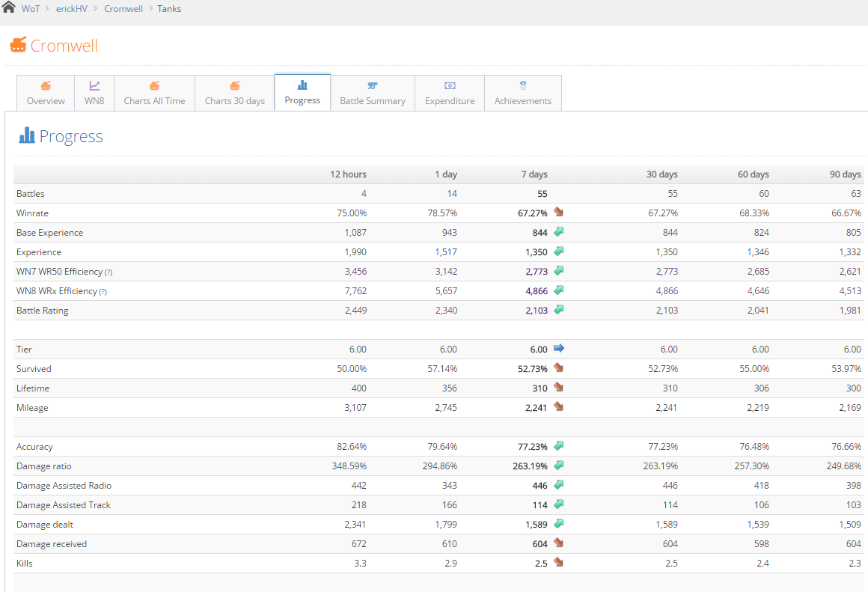Screen dimensions: 868x592
Task: Select the Charts 30 days tab
Action: pos(235,94)
